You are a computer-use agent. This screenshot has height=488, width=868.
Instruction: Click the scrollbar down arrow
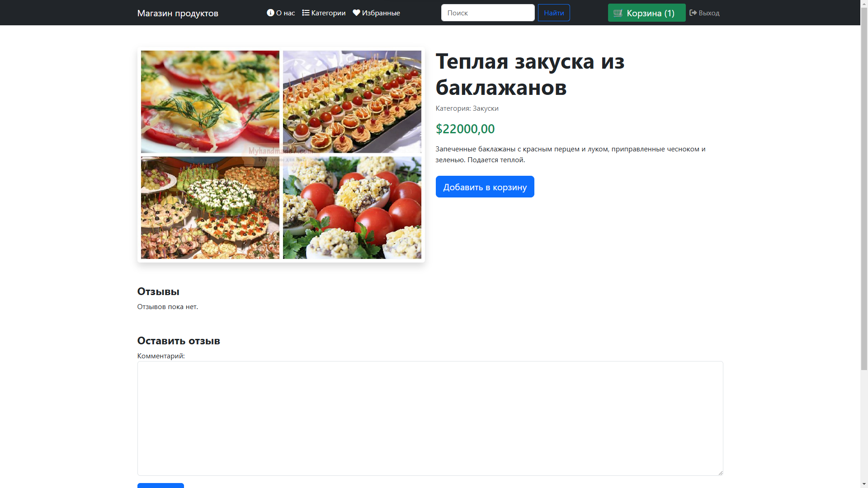(x=864, y=484)
